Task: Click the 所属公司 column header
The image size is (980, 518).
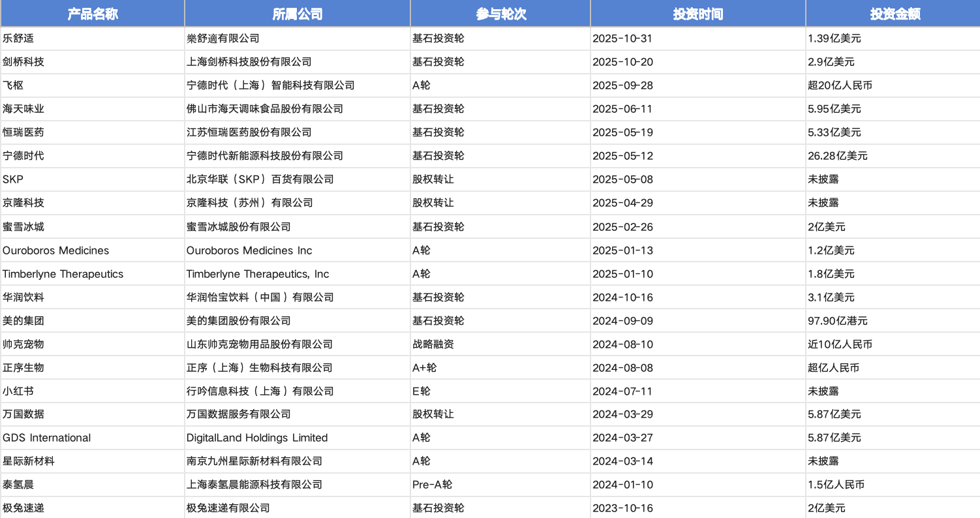Action: tap(297, 14)
